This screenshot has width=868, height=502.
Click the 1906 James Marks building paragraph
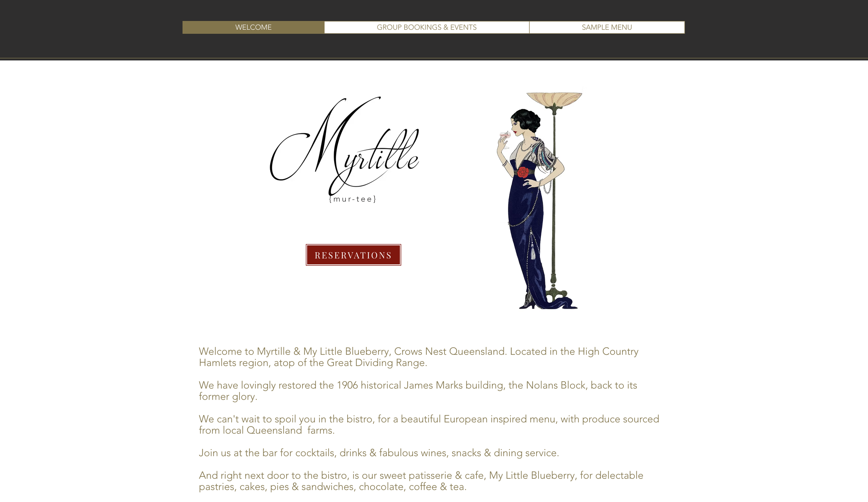point(418,391)
